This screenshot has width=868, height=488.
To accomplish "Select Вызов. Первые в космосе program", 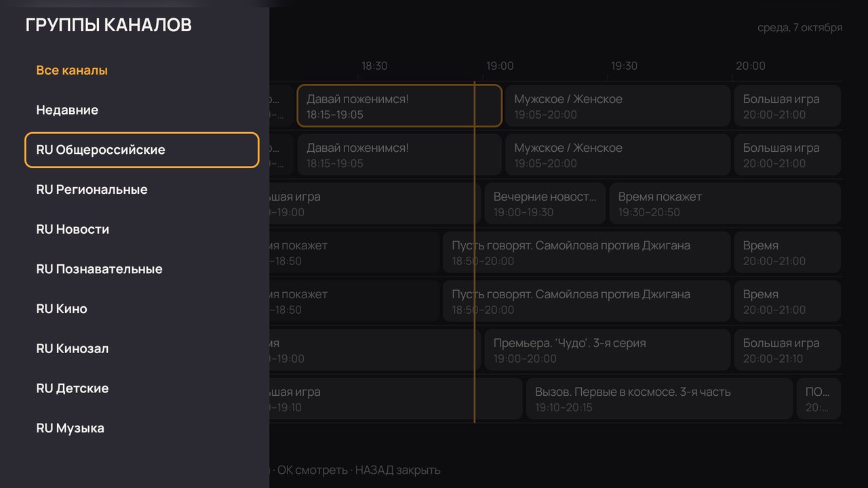I will (x=659, y=399).
